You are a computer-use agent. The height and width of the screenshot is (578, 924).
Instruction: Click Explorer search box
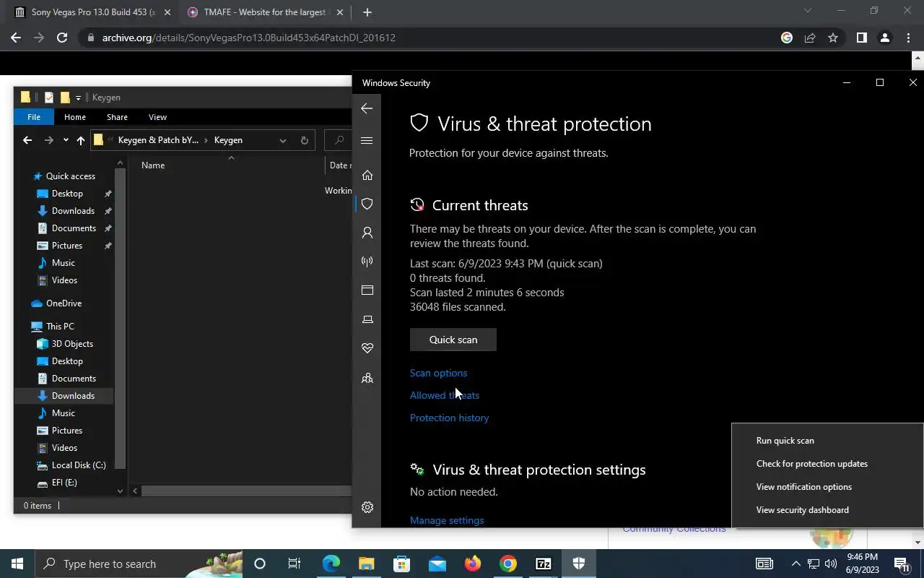pos(338,140)
